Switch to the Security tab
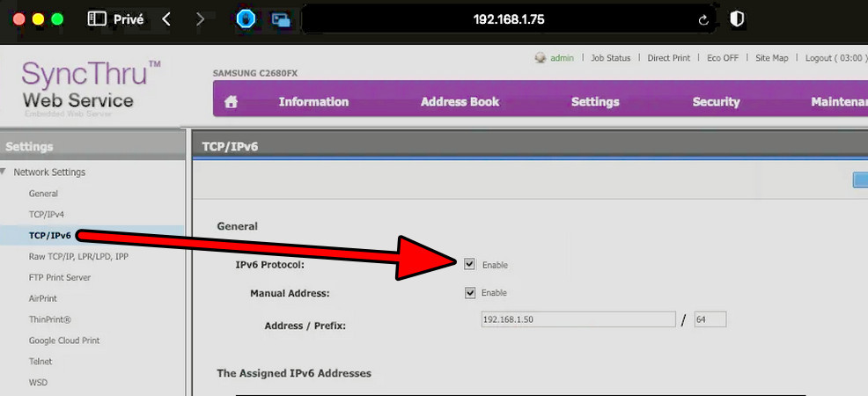This screenshot has height=396, width=868. [717, 102]
